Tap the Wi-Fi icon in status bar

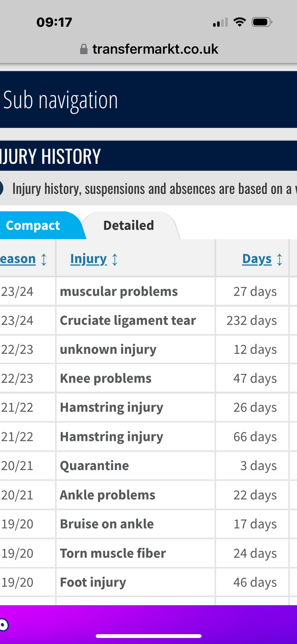(x=240, y=22)
